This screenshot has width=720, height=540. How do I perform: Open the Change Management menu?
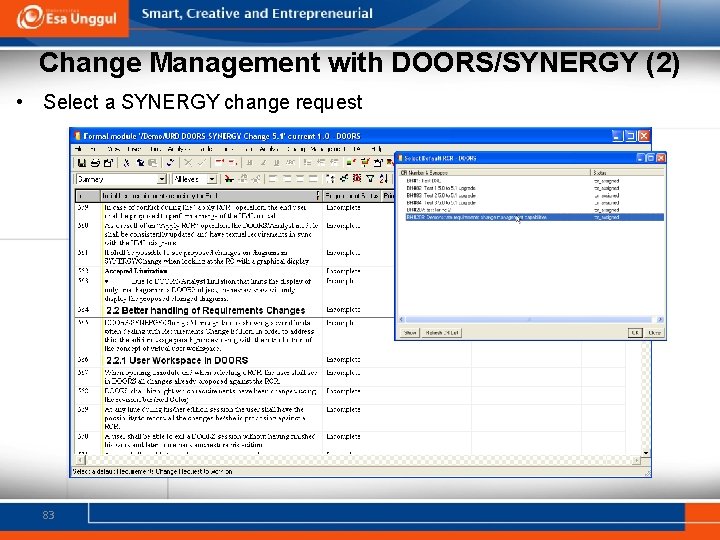(316, 149)
